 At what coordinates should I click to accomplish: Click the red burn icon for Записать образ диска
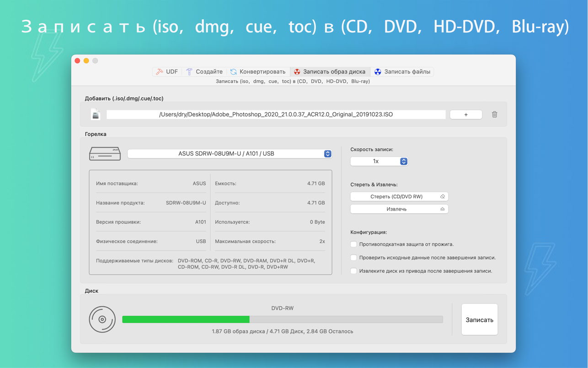(x=297, y=72)
